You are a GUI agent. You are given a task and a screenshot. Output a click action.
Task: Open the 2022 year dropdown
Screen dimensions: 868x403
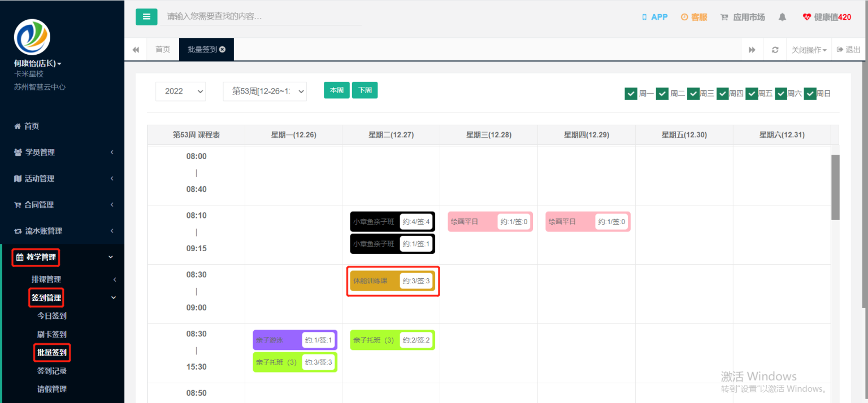(x=181, y=91)
